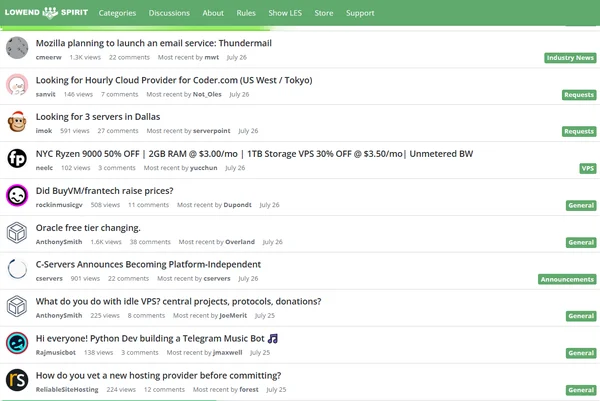600x401 pixels.
Task: Click the LowEnd Spirit logo
Action: pos(46,13)
